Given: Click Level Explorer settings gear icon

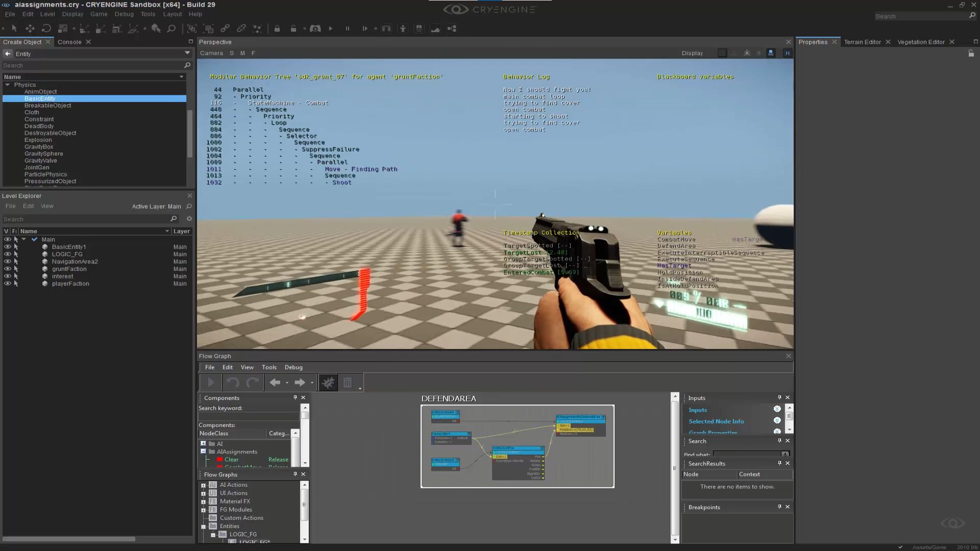Looking at the screenshot, I should click(189, 219).
